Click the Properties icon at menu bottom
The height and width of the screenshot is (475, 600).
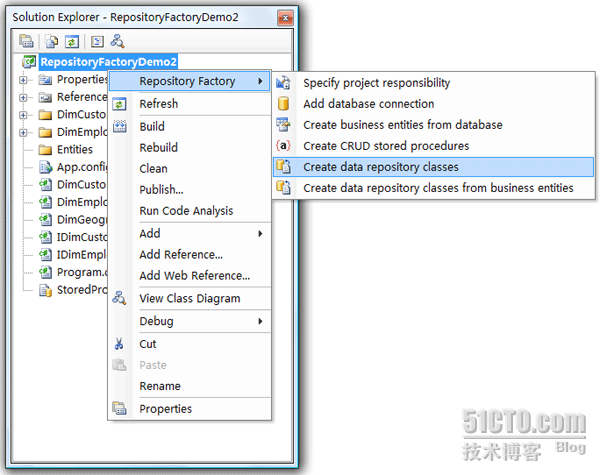[x=119, y=408]
